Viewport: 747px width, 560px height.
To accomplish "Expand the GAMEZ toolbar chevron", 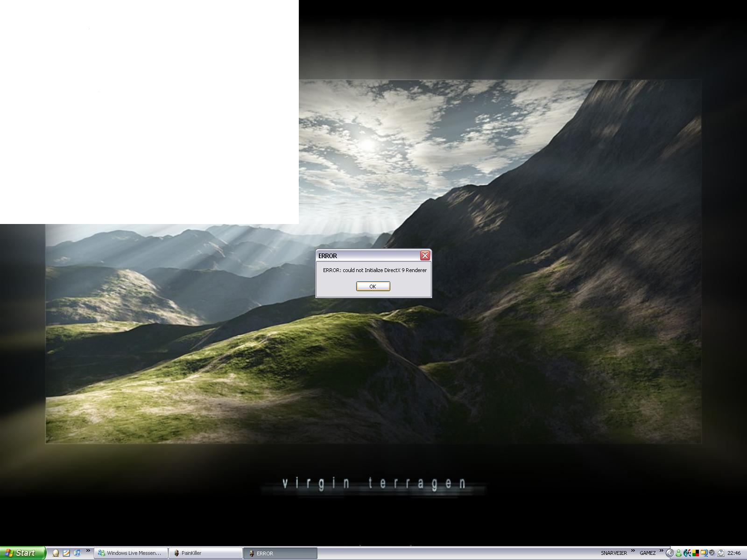I will 662,550.
